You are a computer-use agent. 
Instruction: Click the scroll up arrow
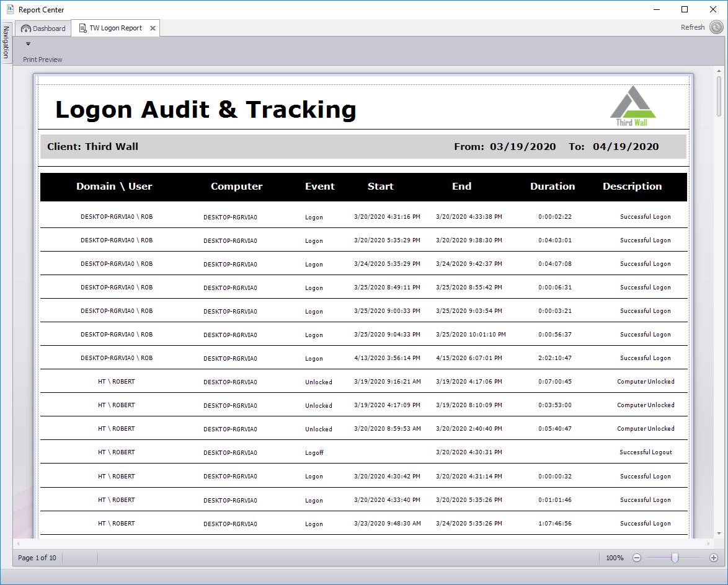tap(719, 71)
